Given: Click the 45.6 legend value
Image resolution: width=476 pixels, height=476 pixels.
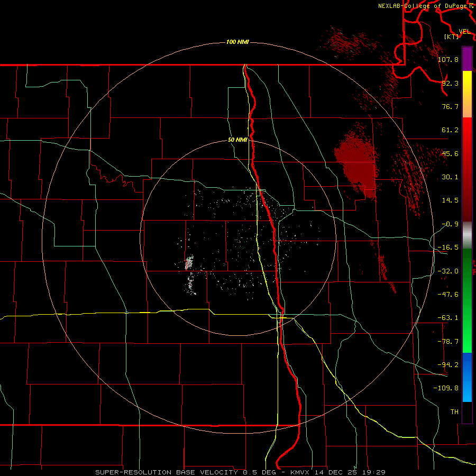Looking at the screenshot, I should [450, 153].
